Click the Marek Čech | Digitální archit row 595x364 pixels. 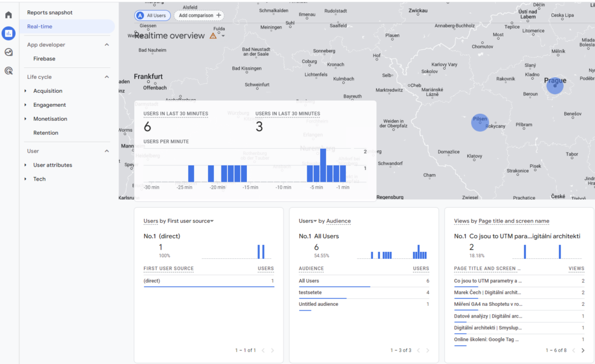pyautogui.click(x=519, y=293)
